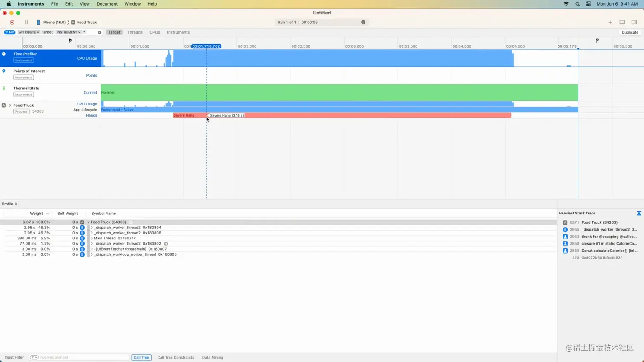Clear the track filter with the x icon

pyautogui.click(x=99, y=32)
